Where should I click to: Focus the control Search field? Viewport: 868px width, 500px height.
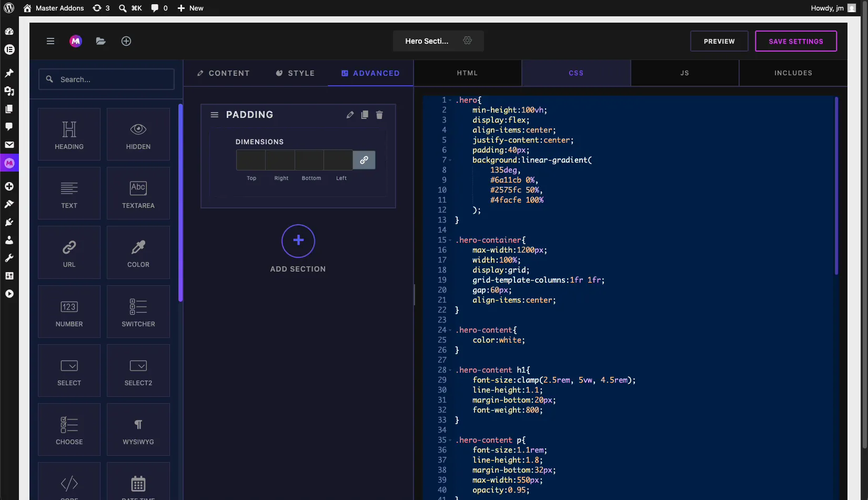[106, 79]
